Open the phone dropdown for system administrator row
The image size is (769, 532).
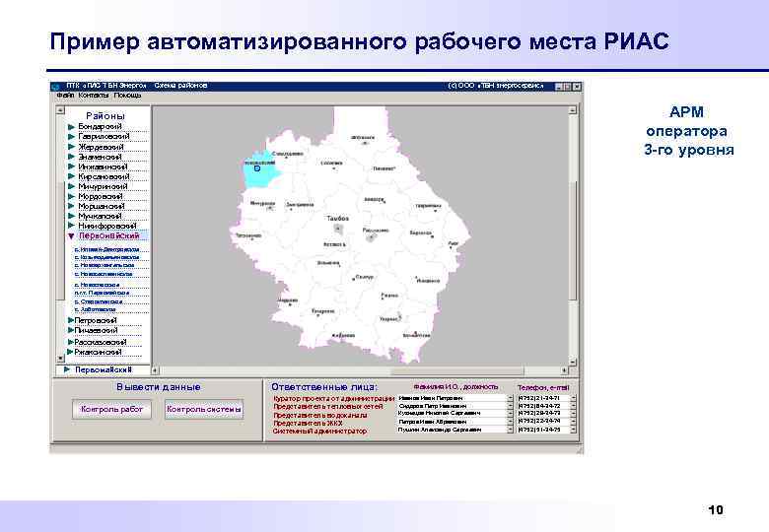[x=574, y=430]
